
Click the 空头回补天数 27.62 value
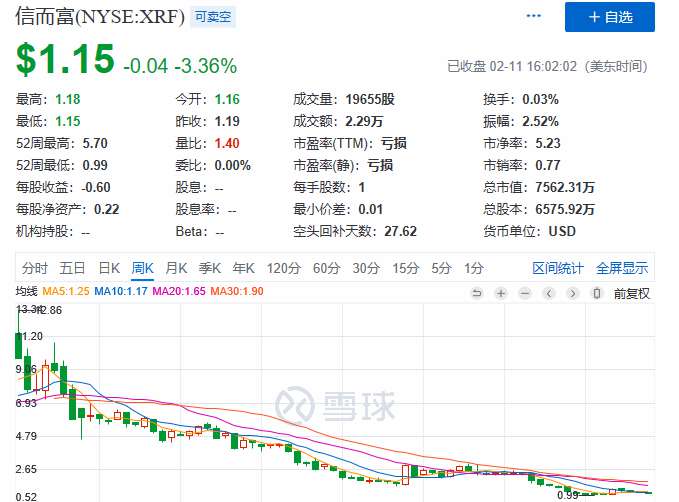400,231
